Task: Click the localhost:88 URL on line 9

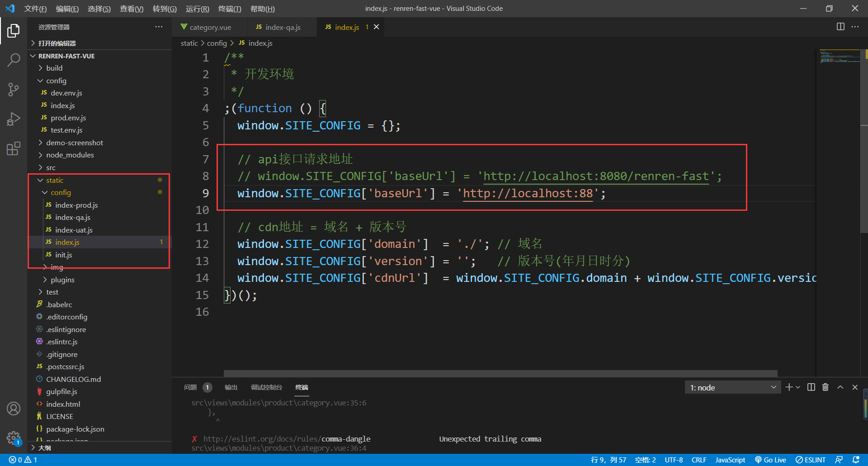Action: coord(528,194)
